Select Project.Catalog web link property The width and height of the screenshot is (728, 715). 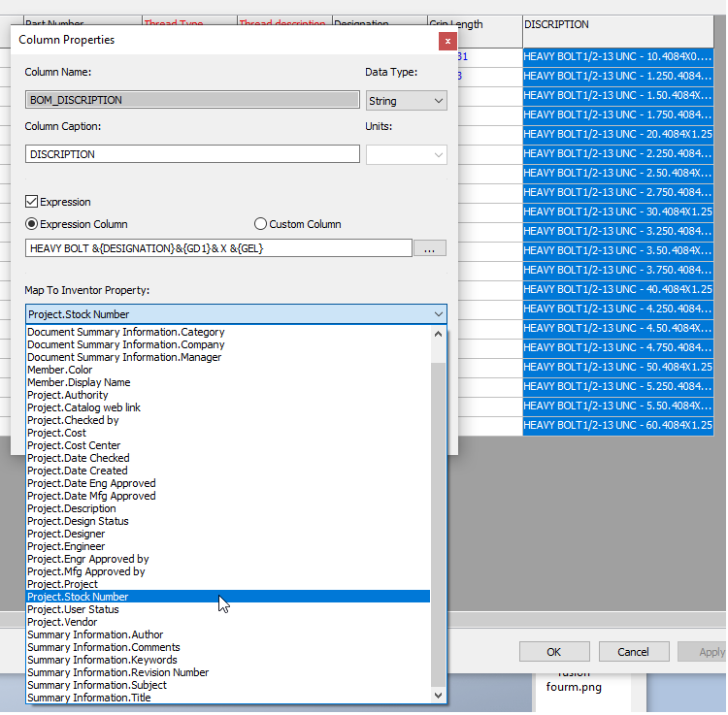point(228,407)
